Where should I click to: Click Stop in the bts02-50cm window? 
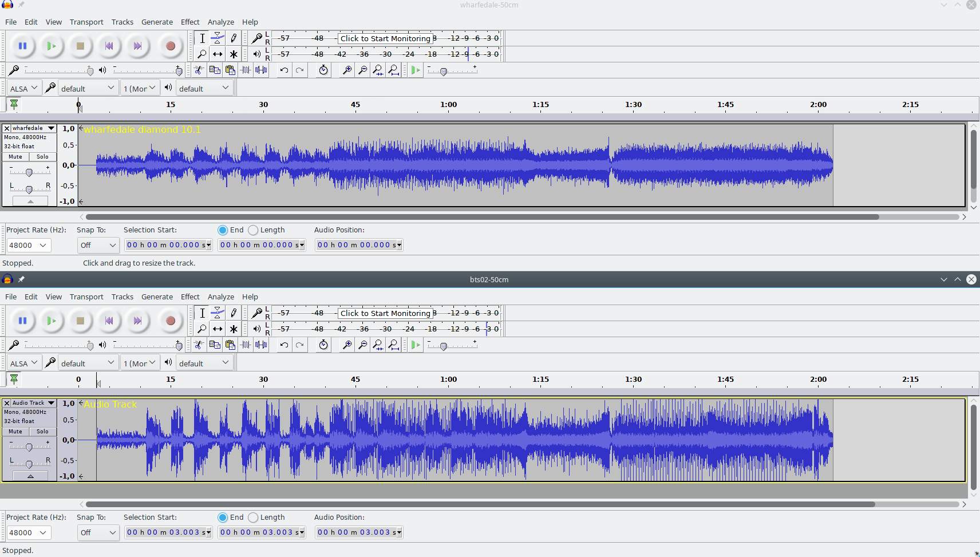(x=80, y=321)
